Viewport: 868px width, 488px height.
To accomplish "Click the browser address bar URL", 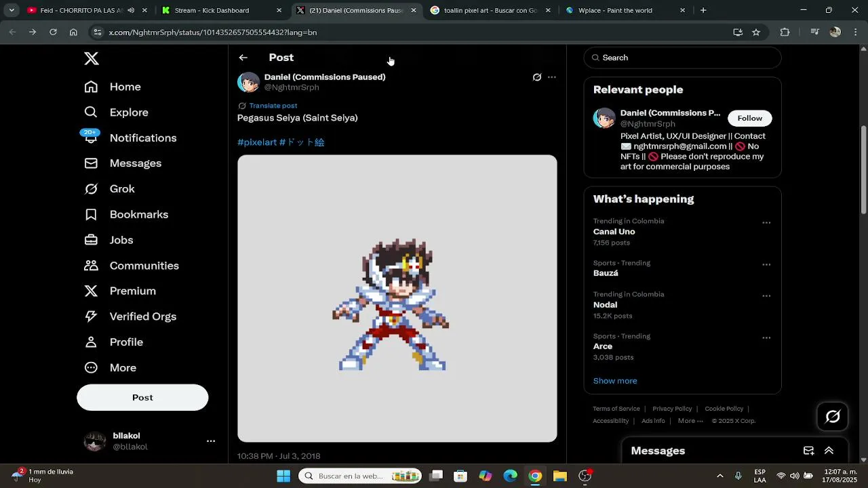I will [212, 32].
